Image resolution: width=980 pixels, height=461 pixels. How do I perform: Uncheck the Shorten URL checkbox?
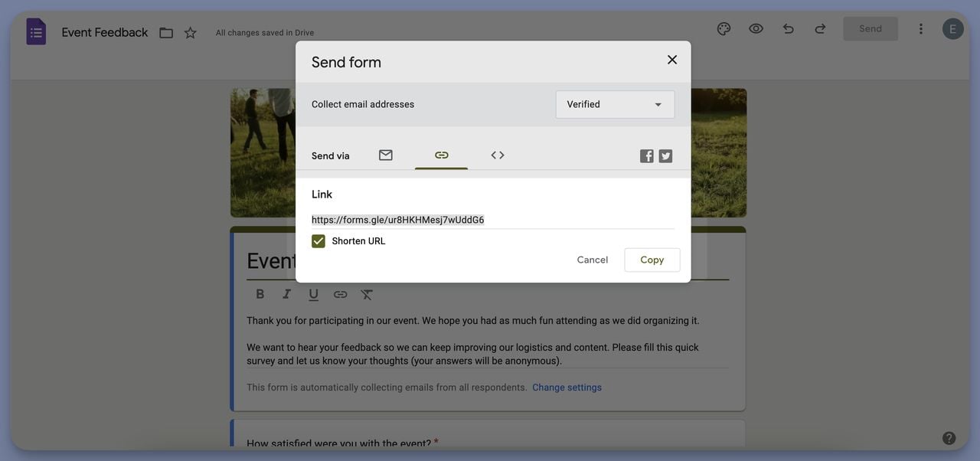click(x=318, y=241)
